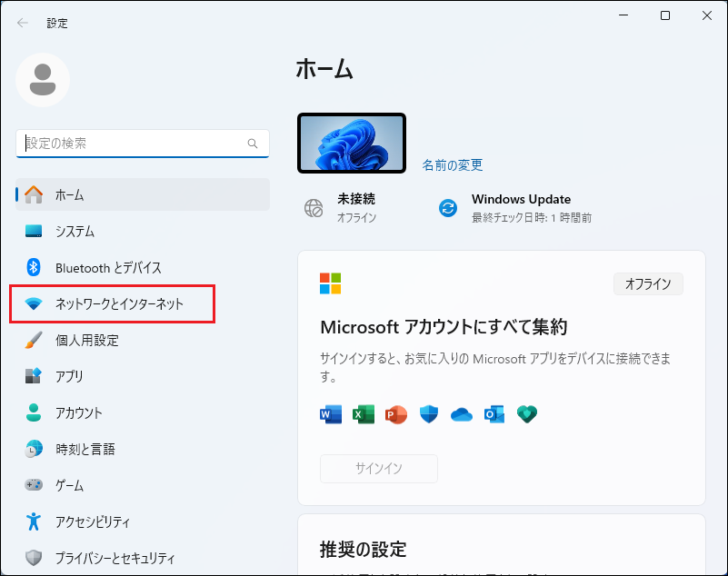Click the Wi-Fi network icon in sidebar
728x576 pixels.
coord(34,304)
